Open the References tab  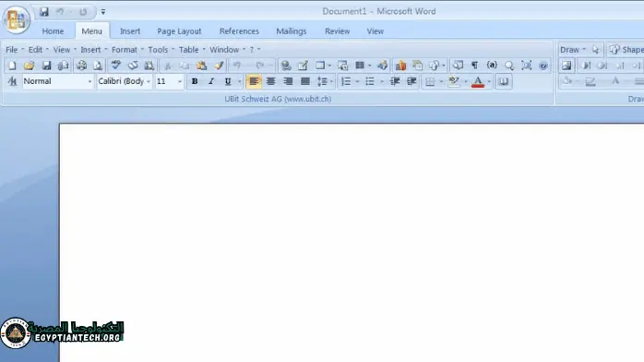(x=239, y=31)
